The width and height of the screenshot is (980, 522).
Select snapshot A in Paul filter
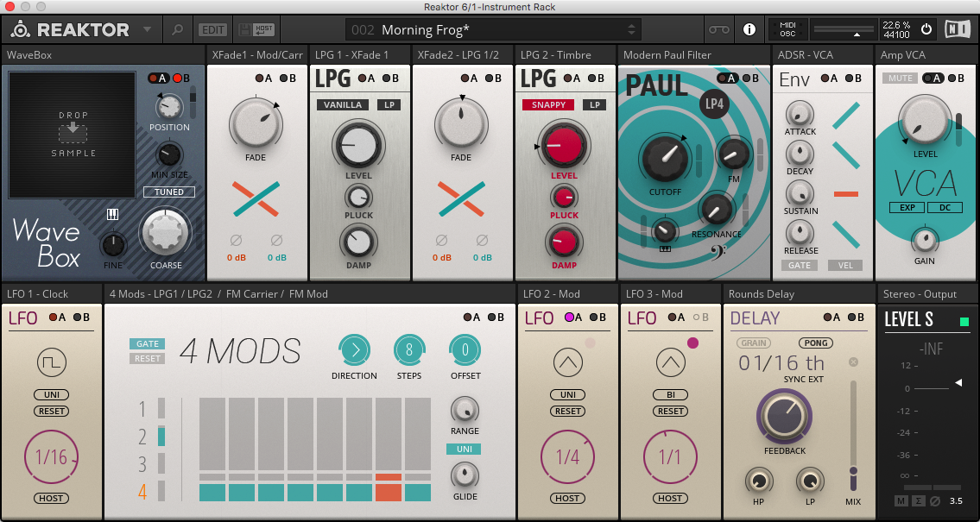(x=728, y=78)
